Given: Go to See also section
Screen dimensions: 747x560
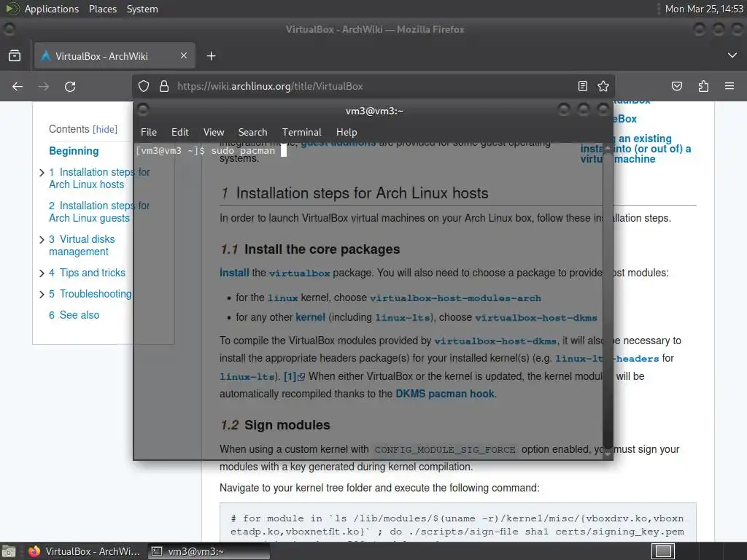Looking at the screenshot, I should (x=74, y=315).
